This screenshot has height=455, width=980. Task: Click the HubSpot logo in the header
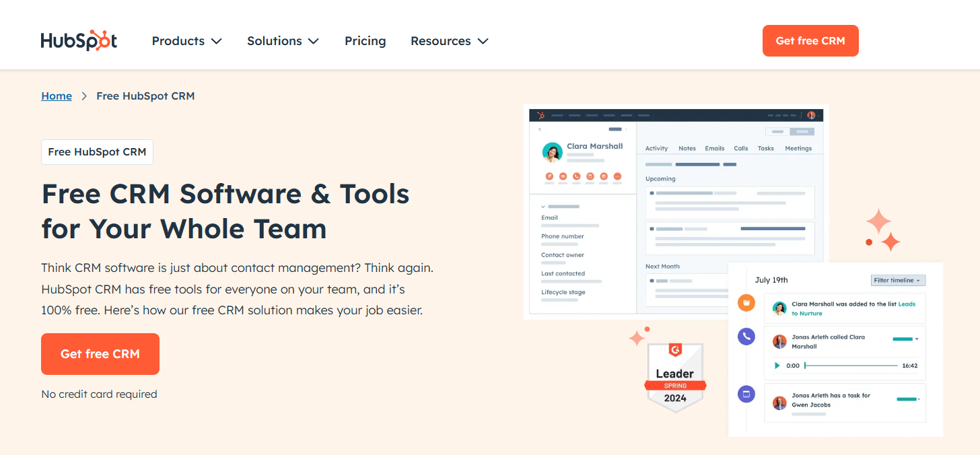coord(79,41)
